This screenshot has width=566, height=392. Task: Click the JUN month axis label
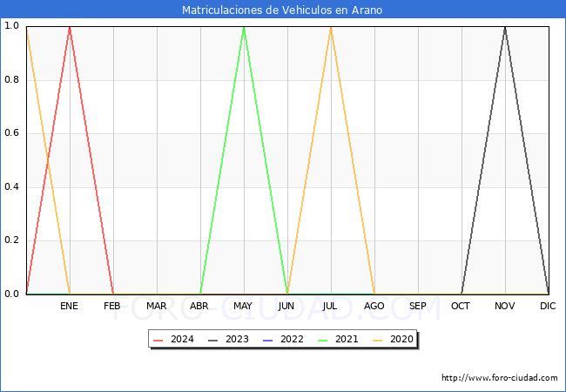[286, 306]
